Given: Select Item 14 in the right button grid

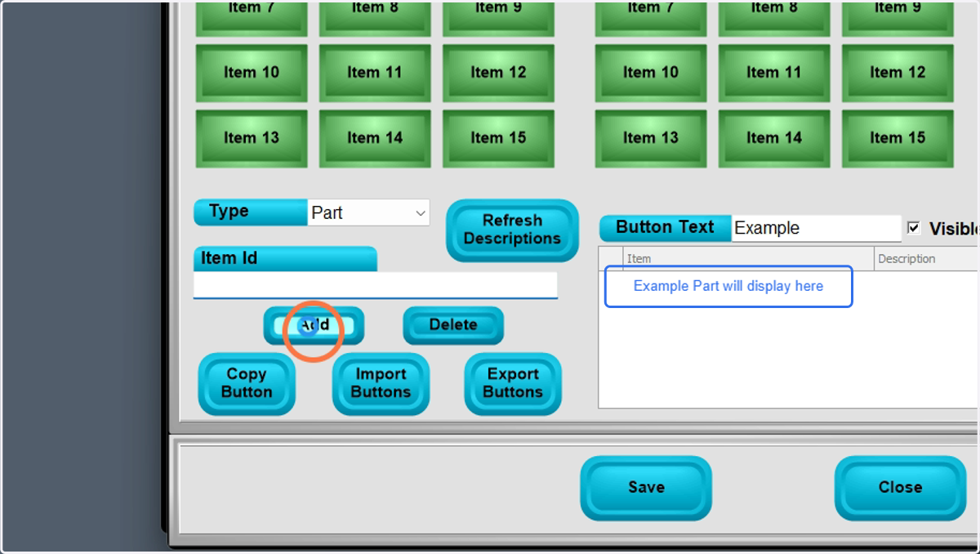Looking at the screenshot, I should coord(774,138).
